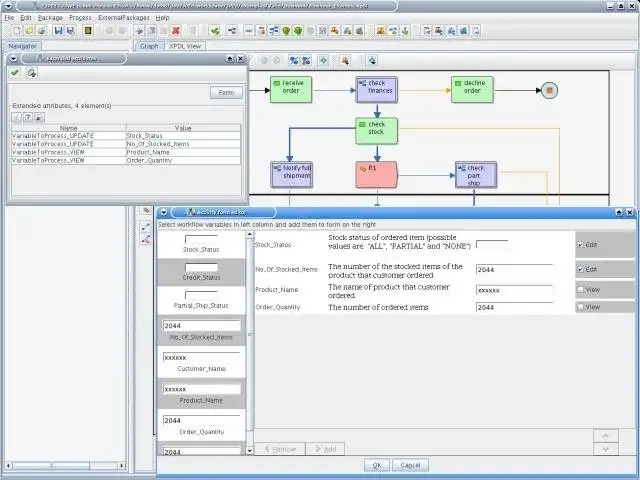Screen dimensions: 640x480
Task: Click the red B1 block activity node
Action: [x=376, y=175]
